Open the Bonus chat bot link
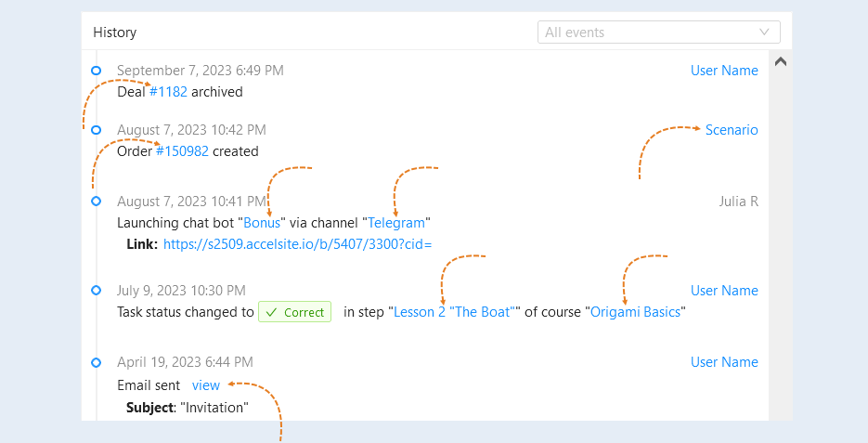 (x=262, y=223)
